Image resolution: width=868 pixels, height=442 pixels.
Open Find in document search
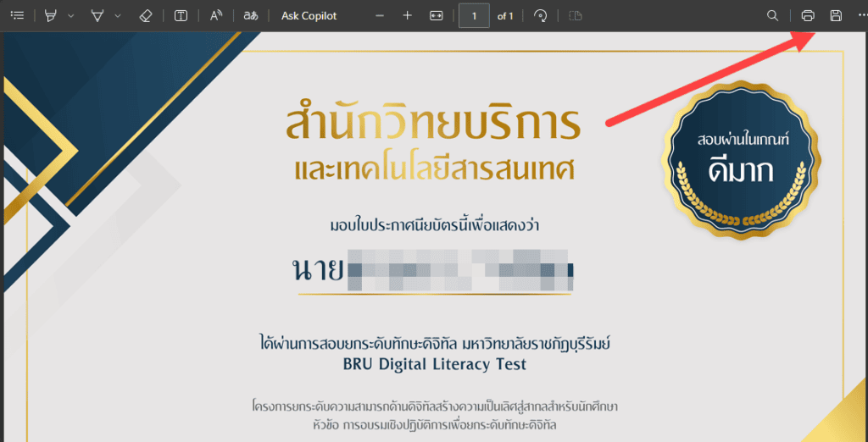tap(773, 16)
